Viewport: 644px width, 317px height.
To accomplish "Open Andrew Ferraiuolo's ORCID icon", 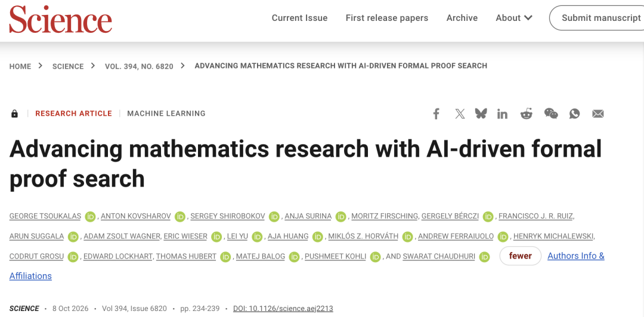I will click(503, 237).
